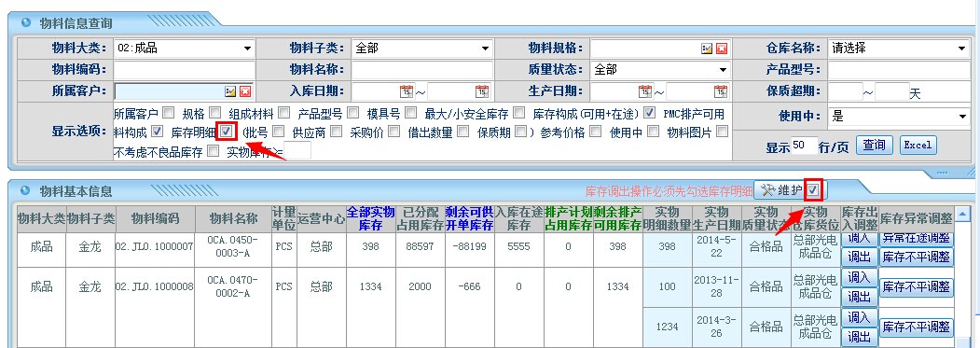Click the 物料编码 input field
980x348 pixels.
pyautogui.click(x=185, y=69)
